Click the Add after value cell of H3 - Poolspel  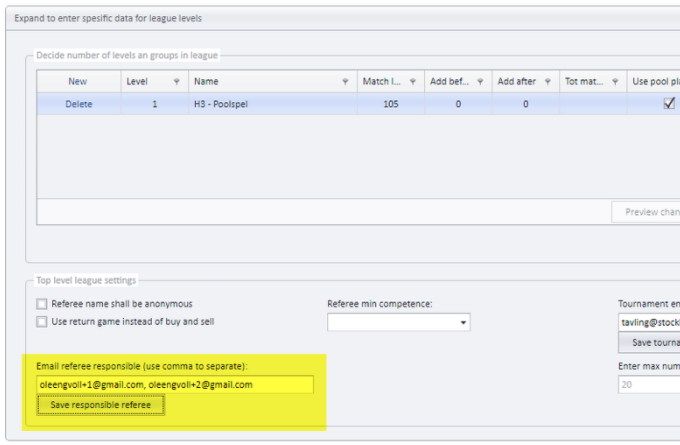click(x=526, y=104)
